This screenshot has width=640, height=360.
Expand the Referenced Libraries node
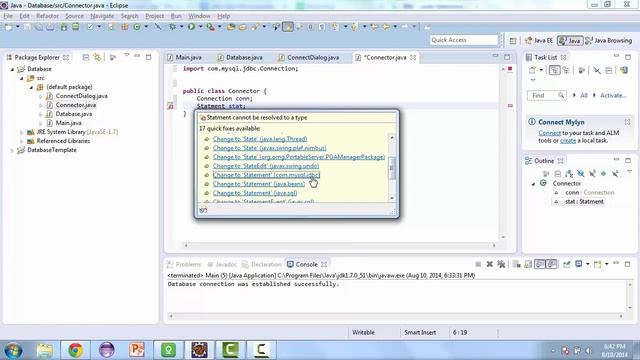[x=22, y=141]
